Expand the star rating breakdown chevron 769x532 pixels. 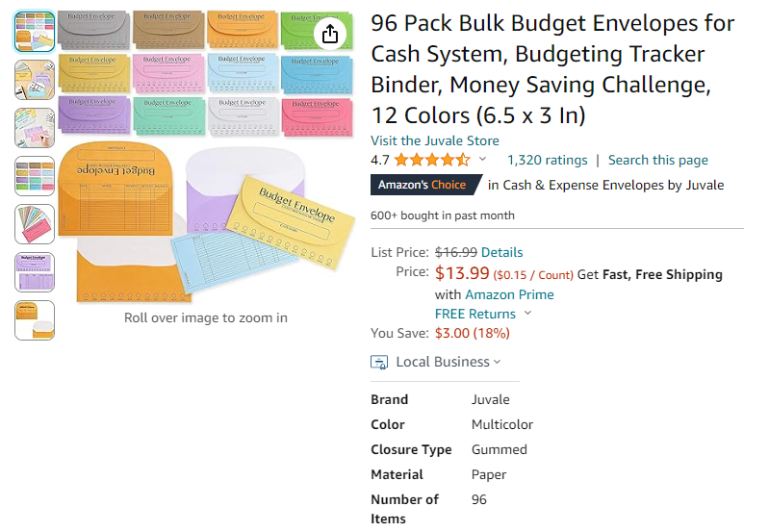tap(483, 160)
